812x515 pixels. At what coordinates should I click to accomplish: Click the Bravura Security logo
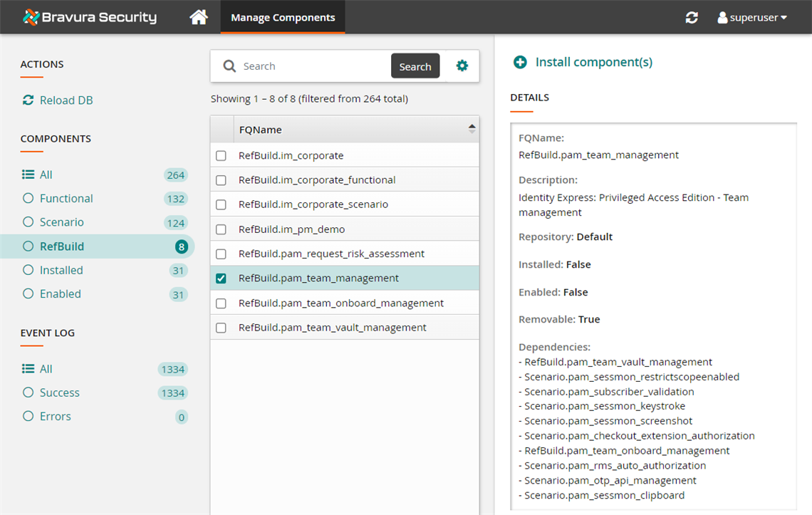pyautogui.click(x=89, y=17)
